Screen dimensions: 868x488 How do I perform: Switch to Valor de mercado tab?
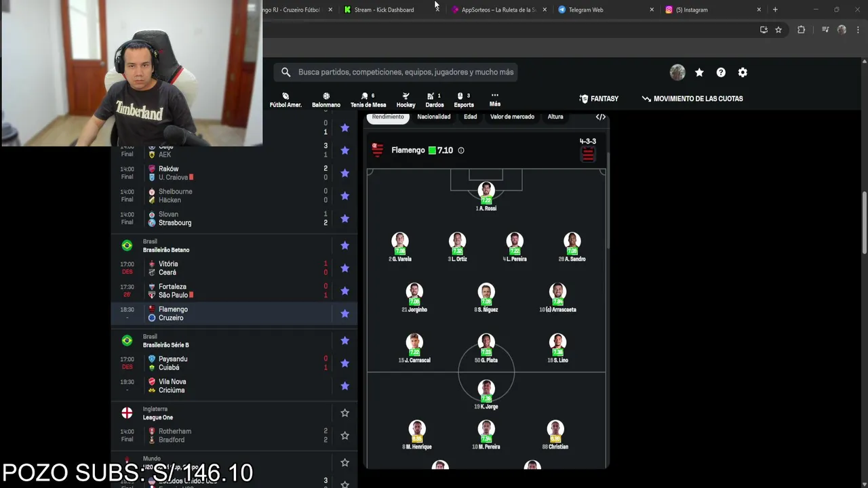pos(512,117)
